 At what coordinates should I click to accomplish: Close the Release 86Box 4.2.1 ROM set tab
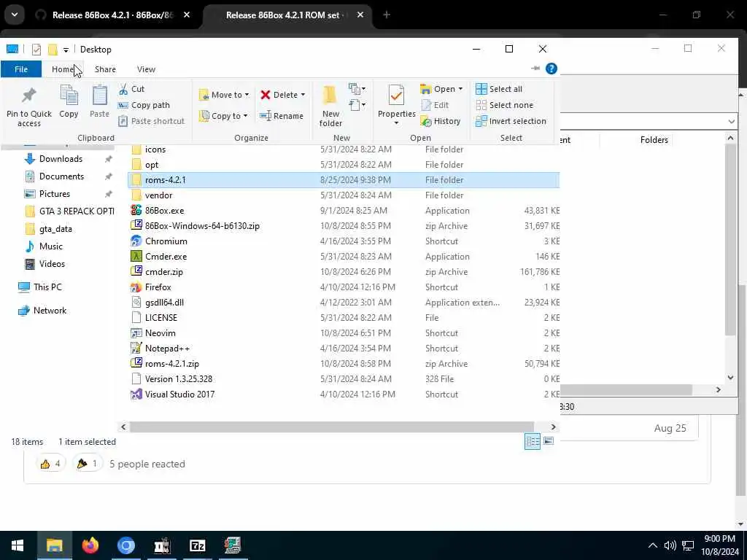coord(360,15)
